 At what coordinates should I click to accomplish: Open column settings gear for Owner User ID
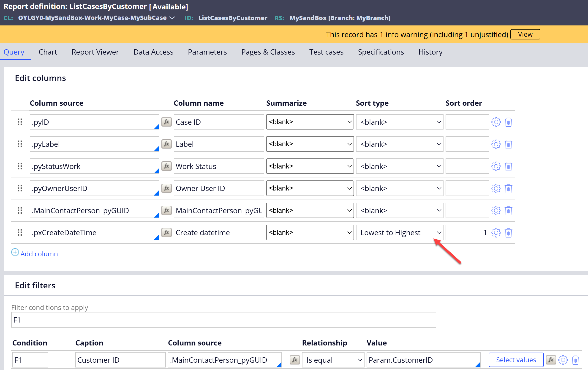point(496,188)
